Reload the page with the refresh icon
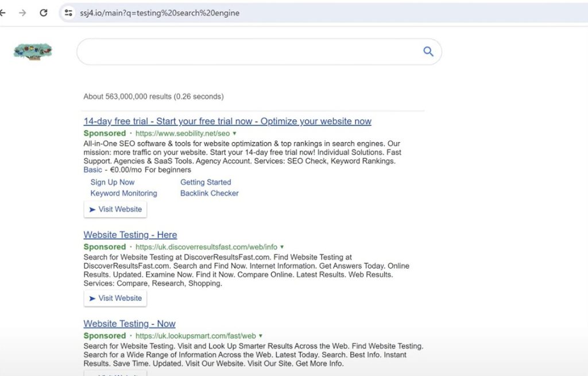Screen dimensions: 588x376 point(44,13)
